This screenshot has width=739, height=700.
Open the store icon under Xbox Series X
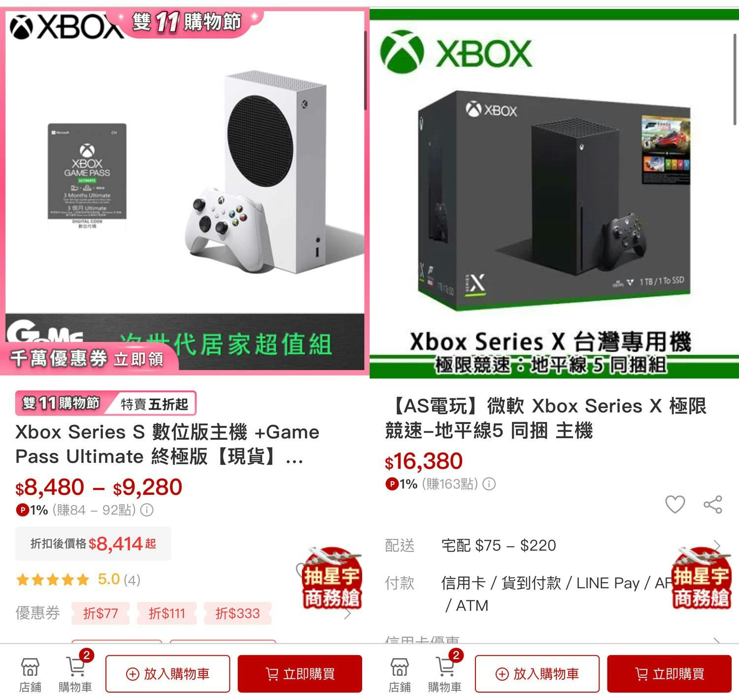400,674
